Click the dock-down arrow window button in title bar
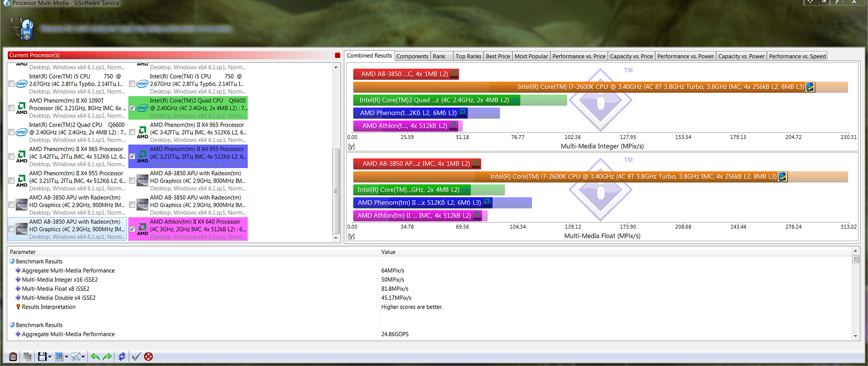This screenshot has height=366, width=868. tap(823, 2)
